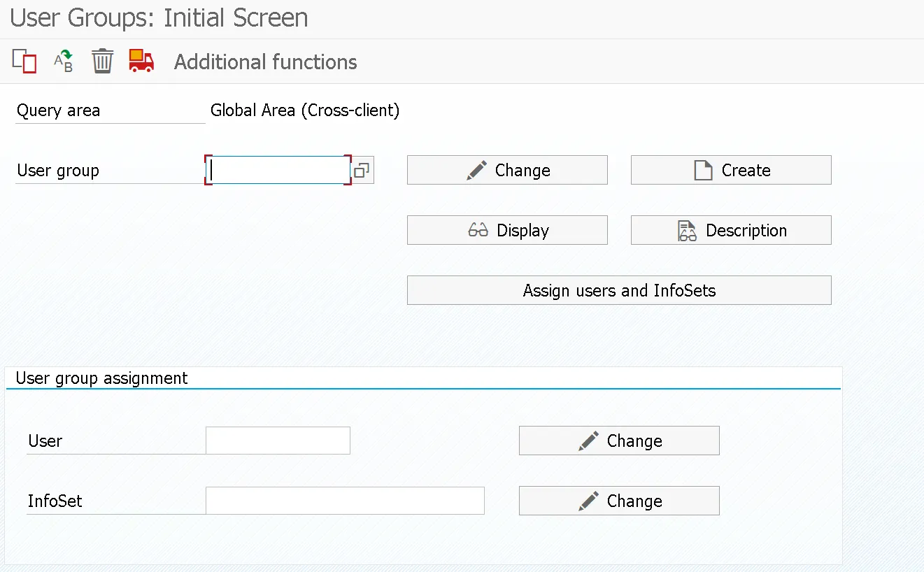Viewport: 924px width, 572px height.
Task: Click into the InfoSet input field
Action: coord(345,501)
